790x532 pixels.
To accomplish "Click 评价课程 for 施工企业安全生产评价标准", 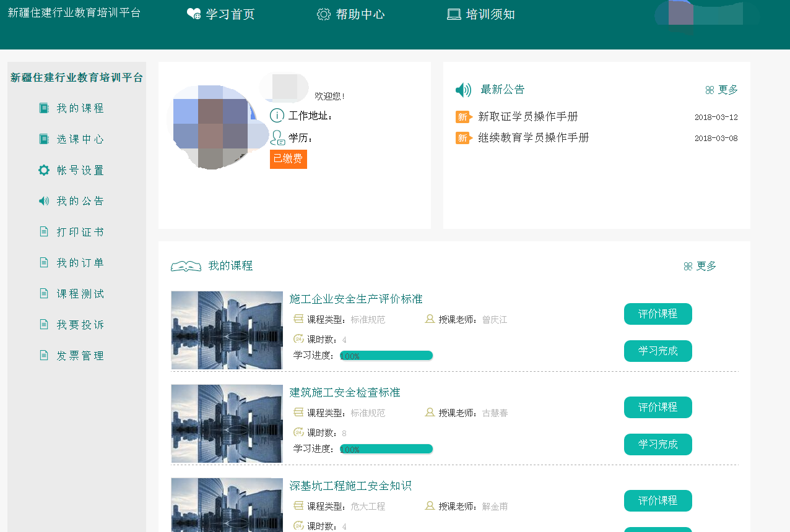I will tap(658, 314).
